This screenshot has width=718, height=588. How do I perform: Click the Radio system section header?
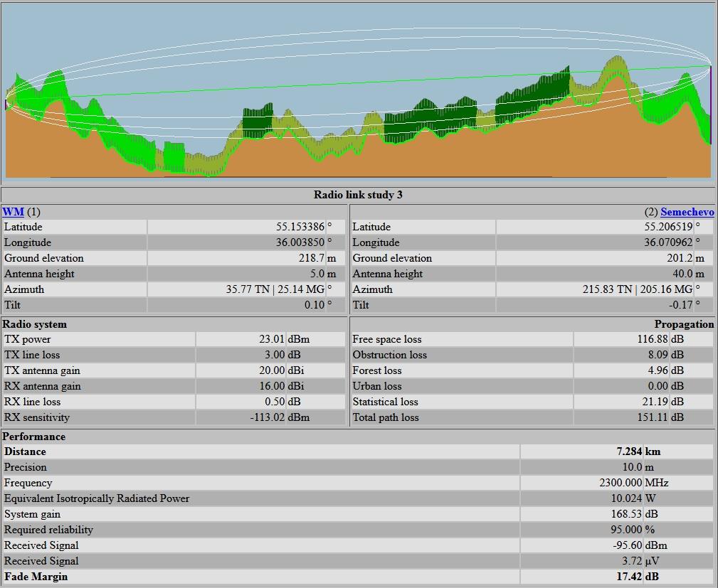(x=34, y=324)
